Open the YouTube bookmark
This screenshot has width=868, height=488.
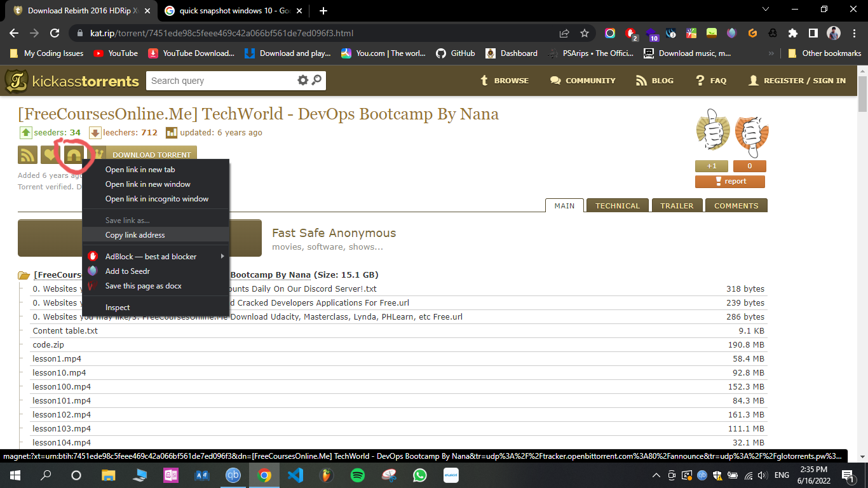point(116,53)
